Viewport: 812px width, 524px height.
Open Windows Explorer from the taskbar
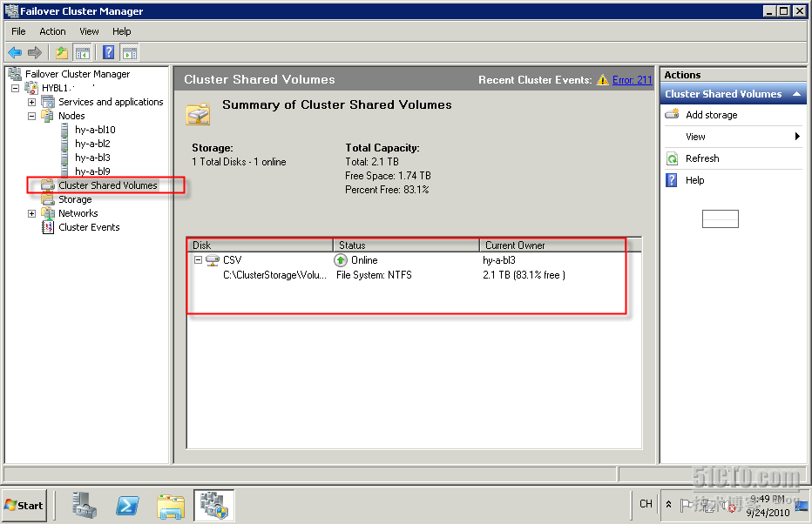point(171,506)
